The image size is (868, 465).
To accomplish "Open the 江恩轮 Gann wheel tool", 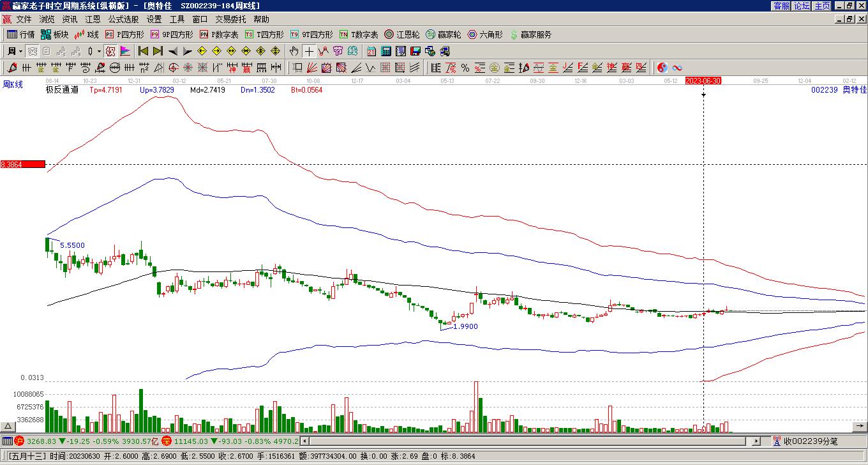I will pos(402,34).
